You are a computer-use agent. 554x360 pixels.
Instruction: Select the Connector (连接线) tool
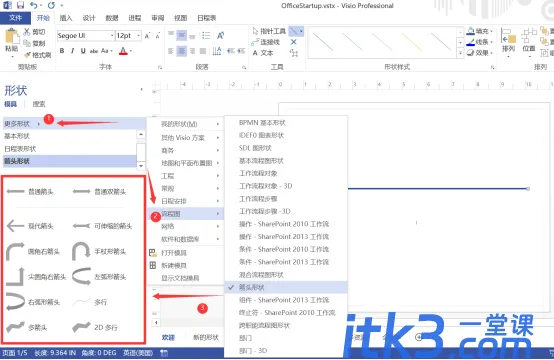point(265,42)
